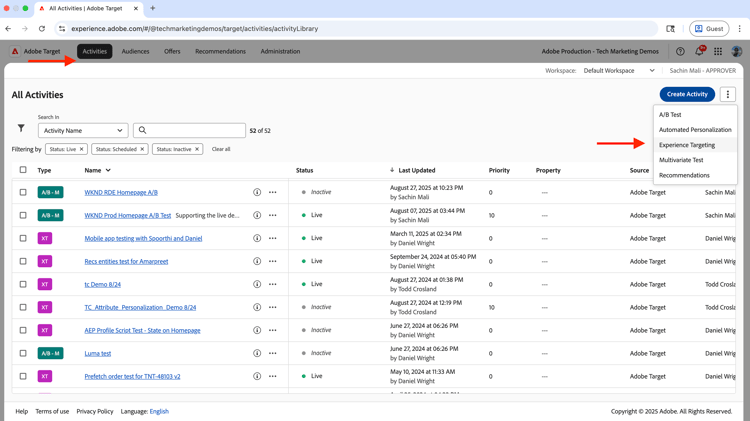Expand the Activity Name search dropdown
Image resolution: width=750 pixels, height=421 pixels.
click(x=83, y=130)
